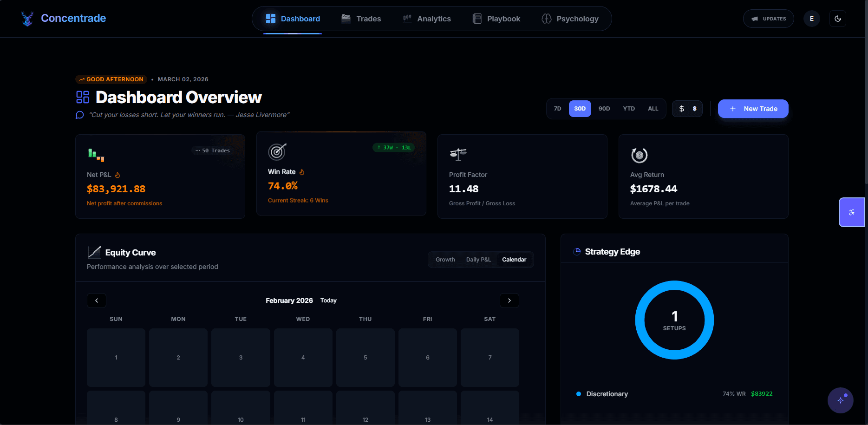Viewport: 868px width, 425px height.
Task: Enable the 7D time range filter
Action: [557, 108]
